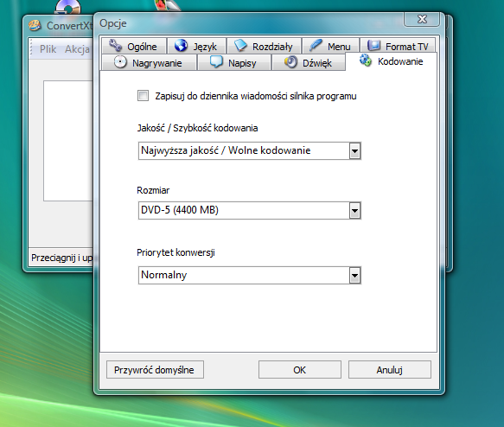This screenshot has width=504, height=427.
Task: Confirm options with the OK button
Action: (x=300, y=369)
